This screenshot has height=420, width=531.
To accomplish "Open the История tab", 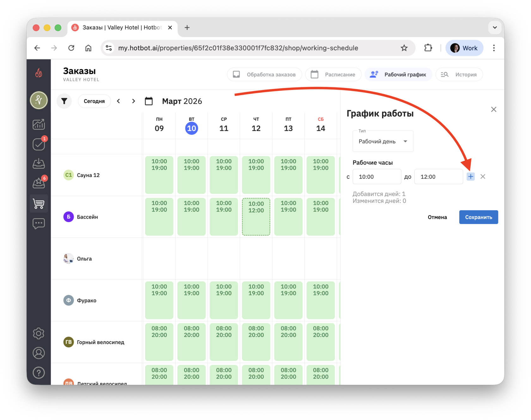I will pyautogui.click(x=459, y=75).
